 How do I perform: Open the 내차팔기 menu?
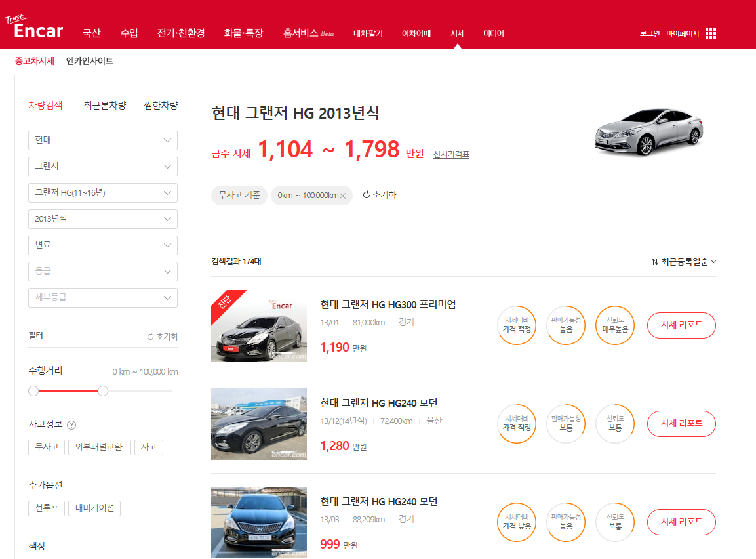(368, 33)
